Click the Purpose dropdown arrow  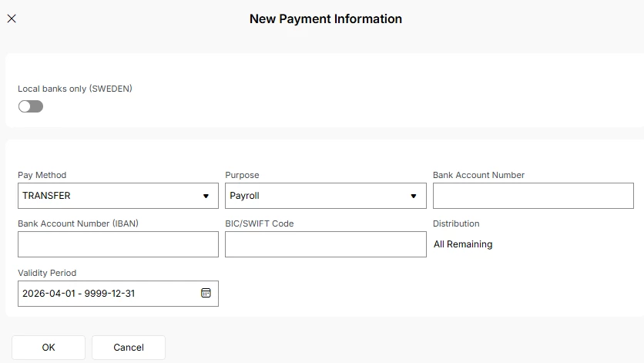click(x=414, y=196)
